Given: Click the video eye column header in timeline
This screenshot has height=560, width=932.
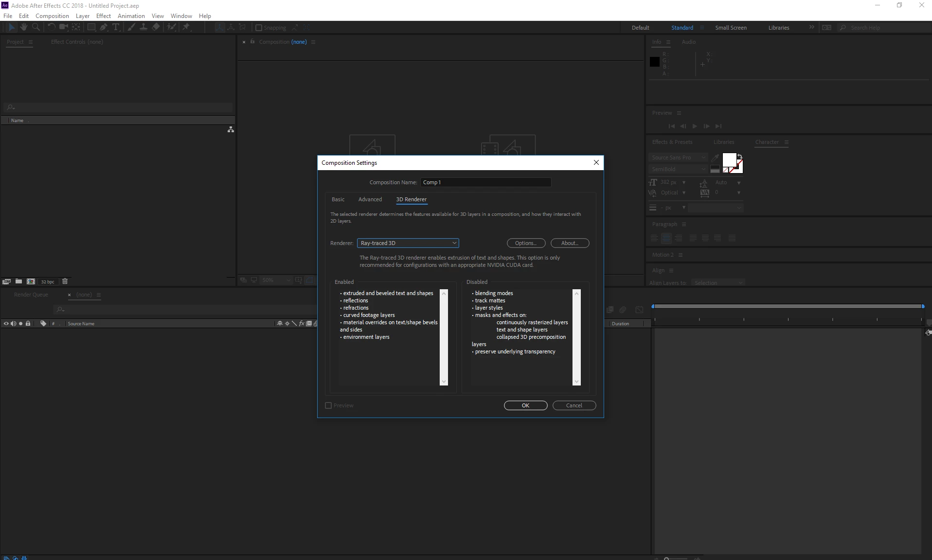Looking at the screenshot, I should (6, 324).
